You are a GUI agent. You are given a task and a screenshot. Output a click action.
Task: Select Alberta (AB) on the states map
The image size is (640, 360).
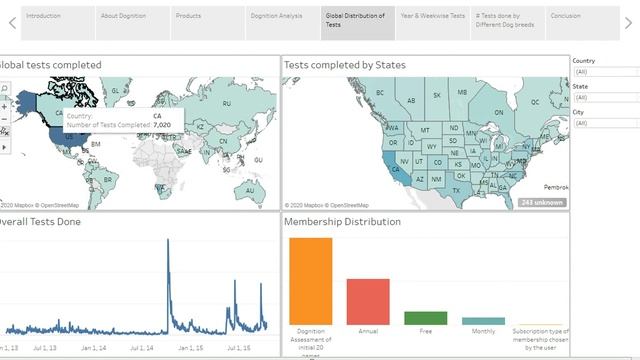coord(411,100)
